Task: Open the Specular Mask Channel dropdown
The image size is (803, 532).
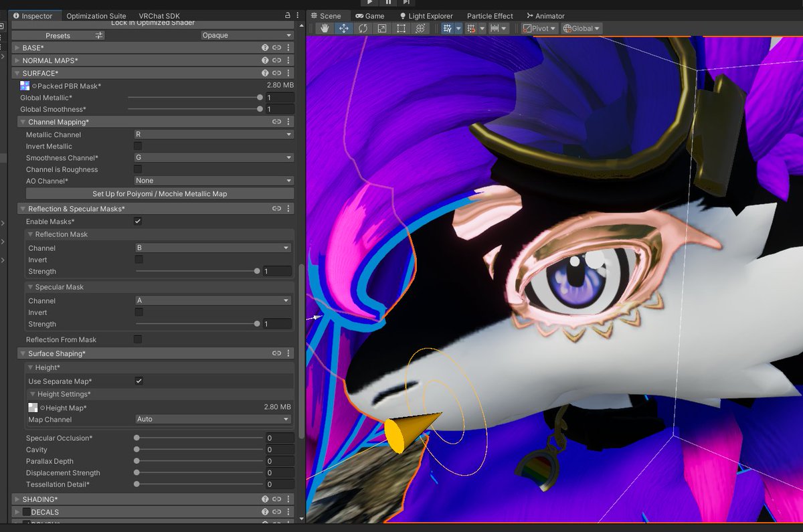Action: point(213,301)
